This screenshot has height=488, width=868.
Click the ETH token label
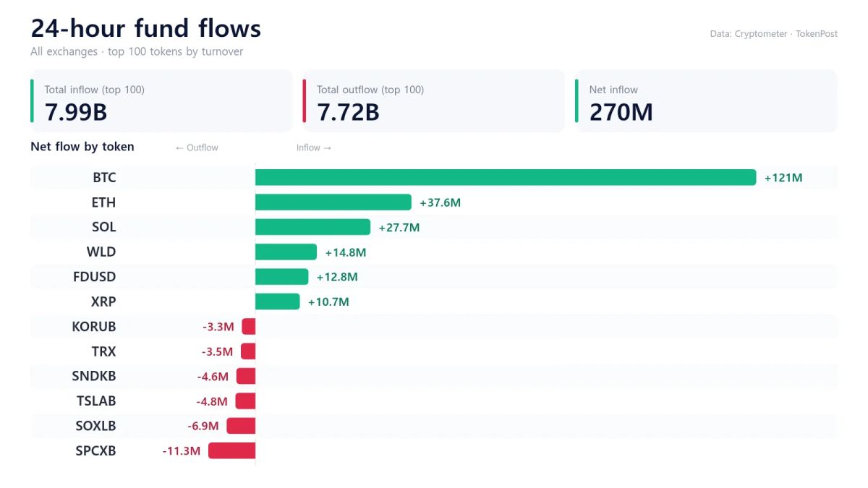[103, 202]
